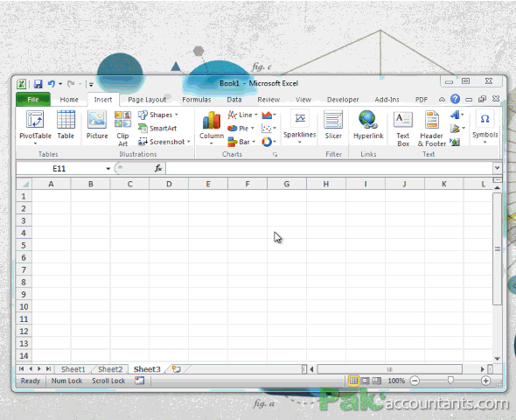
Task: Go to the last sheet navigation arrow
Action: pyautogui.click(x=48, y=369)
